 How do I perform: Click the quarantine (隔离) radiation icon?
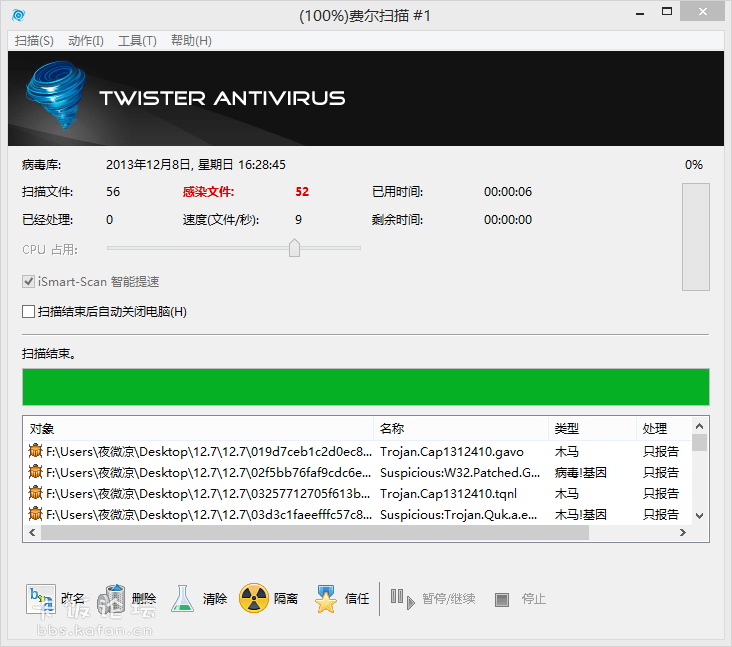pos(254,598)
